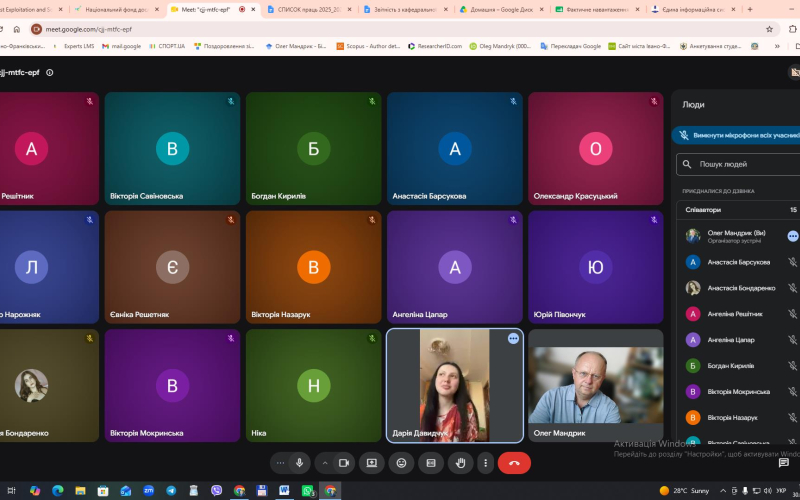This screenshot has width=800, height=500.
Task: Expand the camera settings chevron arrow
Action: [324, 463]
